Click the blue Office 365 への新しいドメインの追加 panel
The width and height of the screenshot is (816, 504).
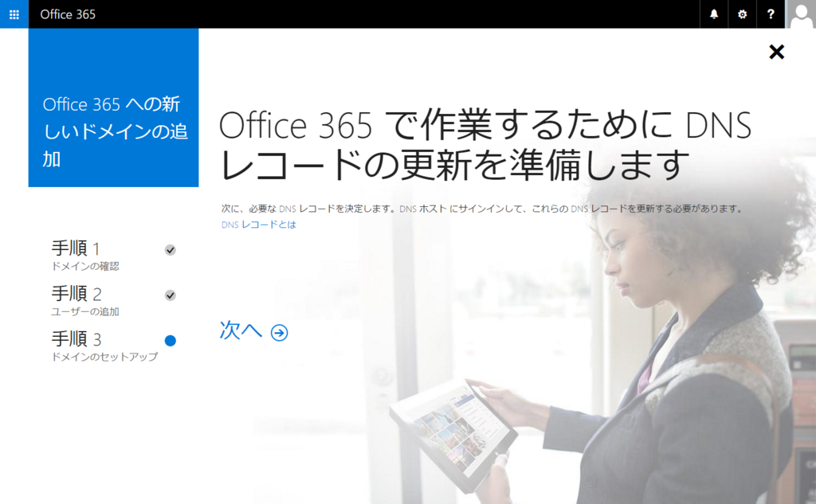(x=113, y=107)
